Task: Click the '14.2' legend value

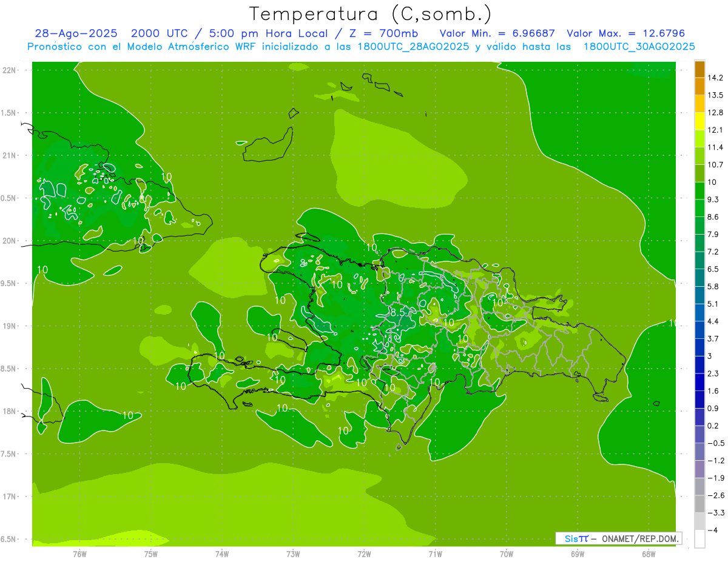Action: [x=716, y=78]
